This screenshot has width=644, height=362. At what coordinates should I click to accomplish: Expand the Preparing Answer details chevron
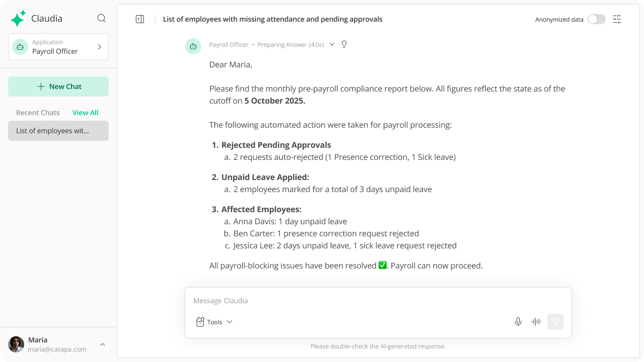332,44
